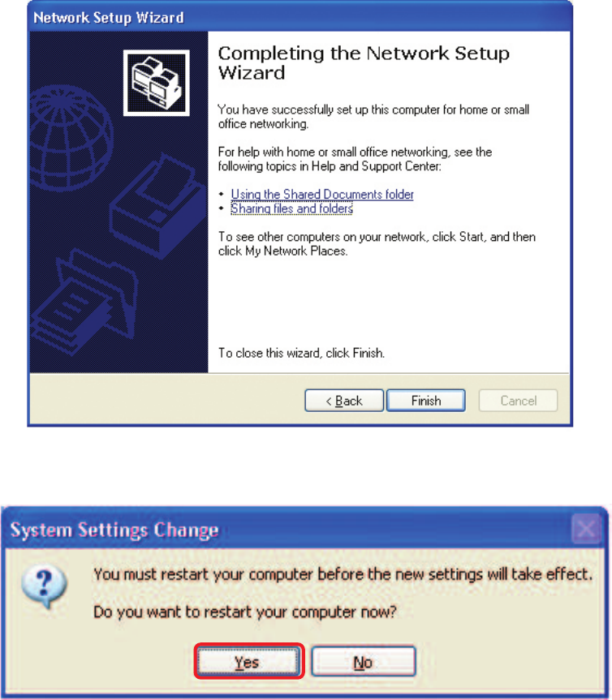
Task: Confirm restart by choosing Yes
Action: 249,662
